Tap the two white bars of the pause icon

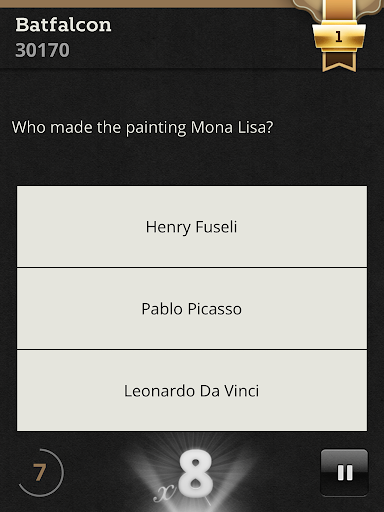pyautogui.click(x=345, y=473)
